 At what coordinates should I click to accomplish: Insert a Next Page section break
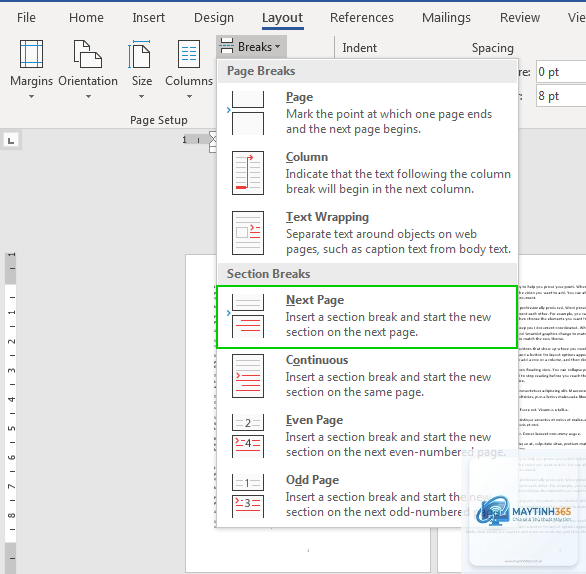367,317
